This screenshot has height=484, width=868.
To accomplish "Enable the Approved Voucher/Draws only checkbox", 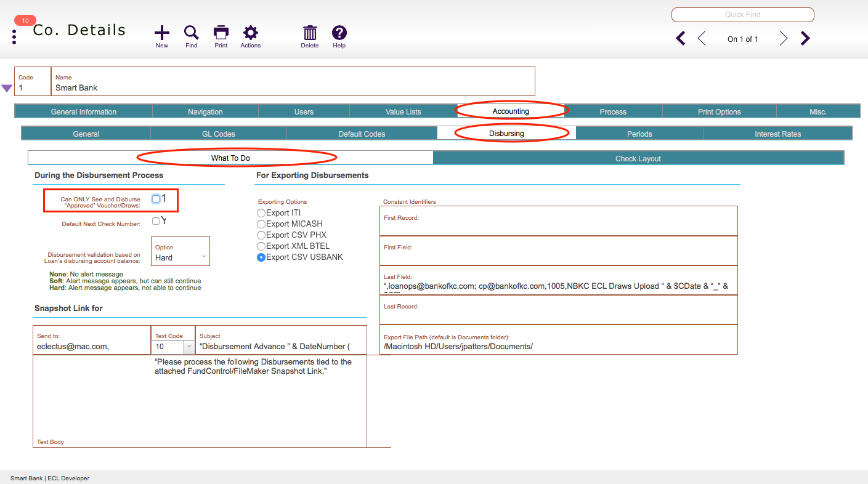I will pos(156,199).
